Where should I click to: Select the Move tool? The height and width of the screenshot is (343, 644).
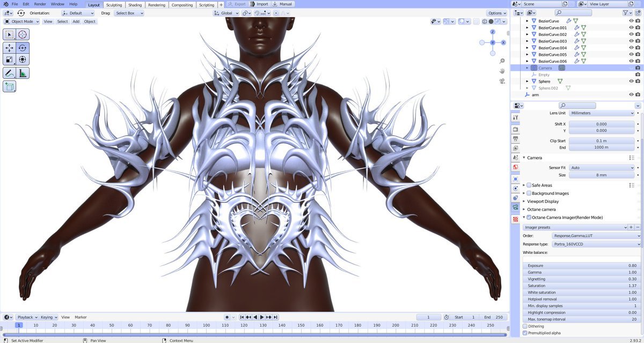point(10,48)
